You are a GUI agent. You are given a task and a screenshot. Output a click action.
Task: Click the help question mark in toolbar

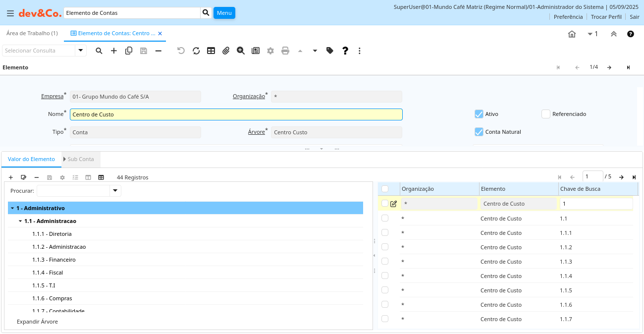[x=345, y=51]
